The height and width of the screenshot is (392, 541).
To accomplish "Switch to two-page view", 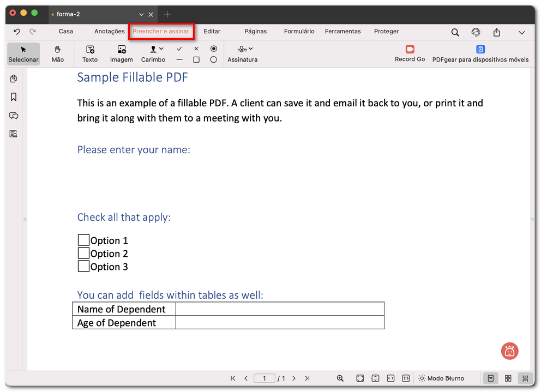I will 508,378.
